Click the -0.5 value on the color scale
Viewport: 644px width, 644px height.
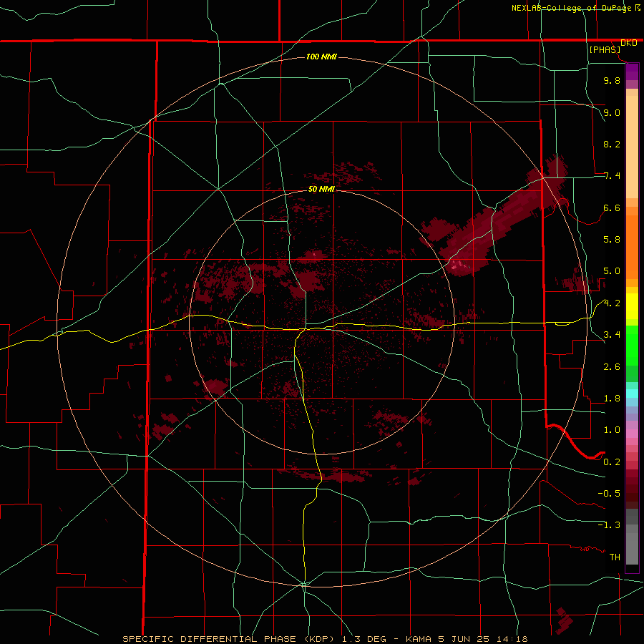(x=609, y=494)
